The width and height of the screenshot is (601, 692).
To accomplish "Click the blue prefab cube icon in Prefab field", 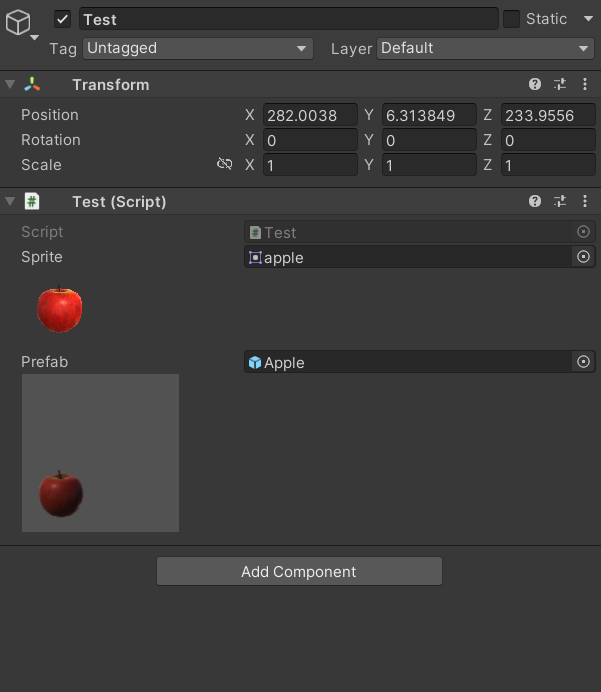I will click(x=255, y=362).
